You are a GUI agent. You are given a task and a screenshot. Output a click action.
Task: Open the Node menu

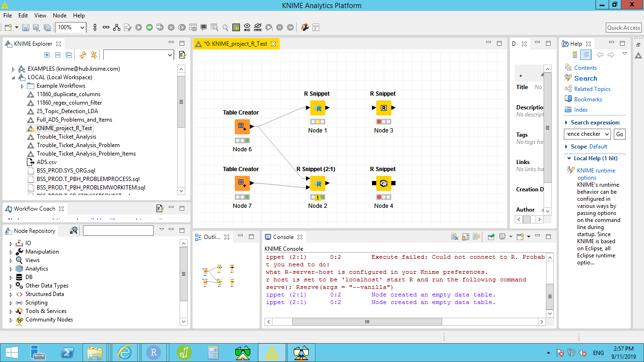60,16
